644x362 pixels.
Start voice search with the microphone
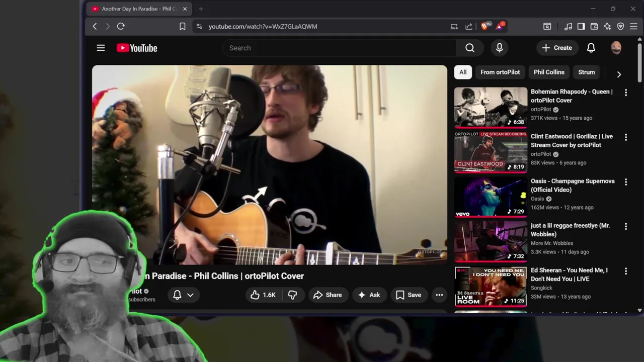(500, 48)
